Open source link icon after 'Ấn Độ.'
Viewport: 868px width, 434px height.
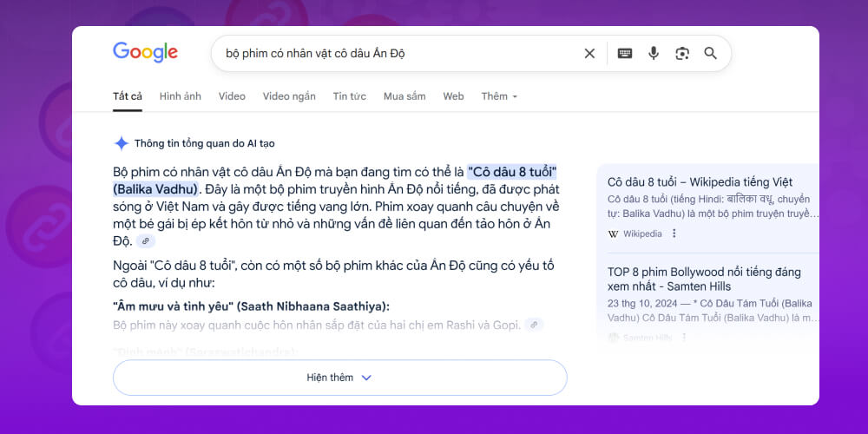[x=146, y=240]
